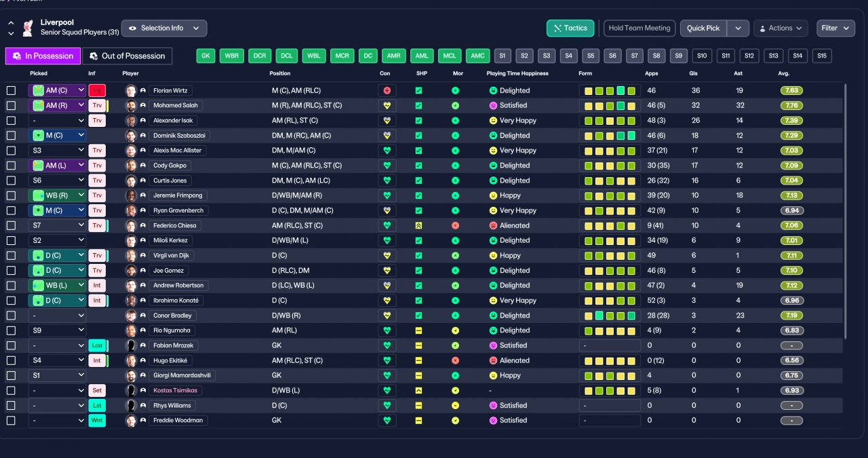Click Federico Chiesa's match sharpness icon
The width and height of the screenshot is (868, 458).
(419, 225)
